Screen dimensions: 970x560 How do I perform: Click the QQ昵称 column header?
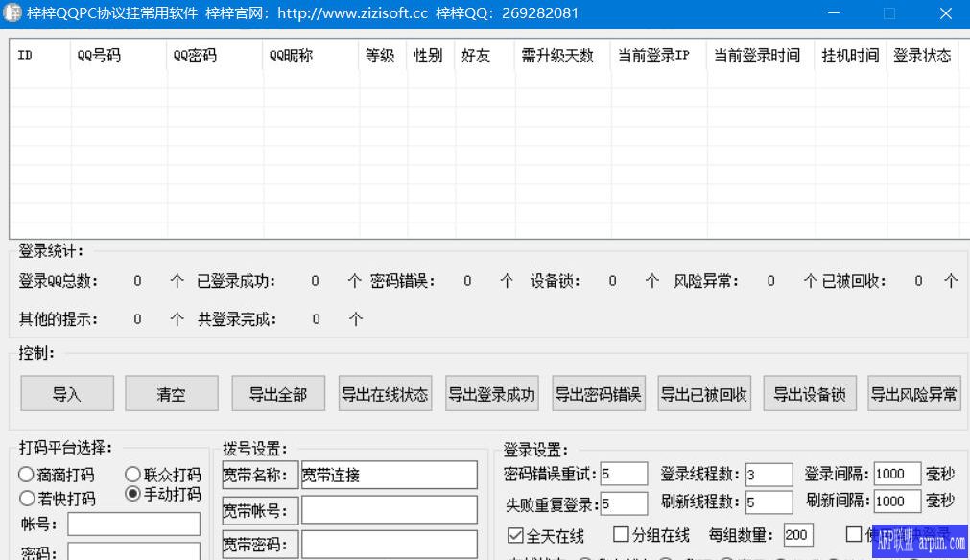pyautogui.click(x=311, y=56)
